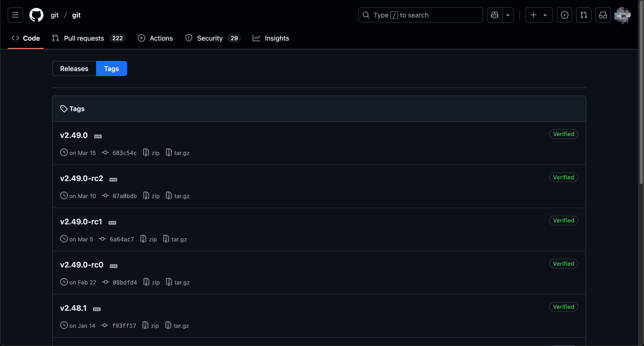Switch to the Releases view
This screenshot has width=644, height=346.
[x=74, y=69]
